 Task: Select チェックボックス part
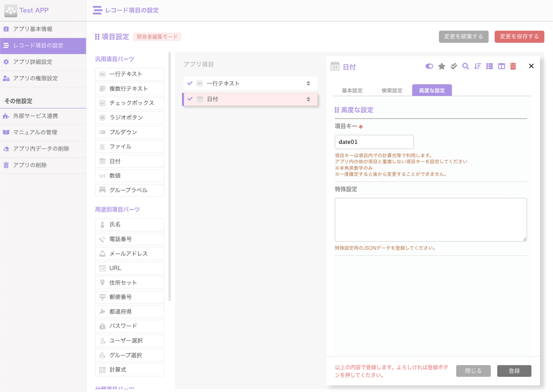pyautogui.click(x=129, y=103)
